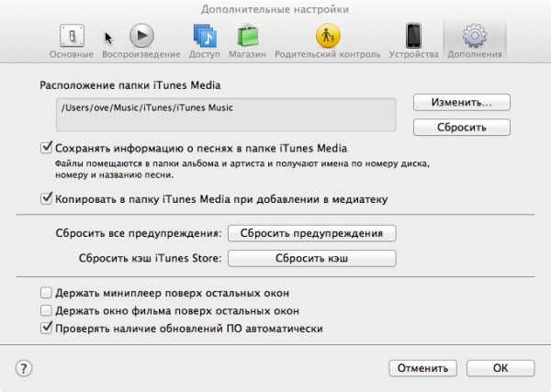Click the Сбросить button for media folder
The image size is (551, 392).
pyautogui.click(x=462, y=128)
